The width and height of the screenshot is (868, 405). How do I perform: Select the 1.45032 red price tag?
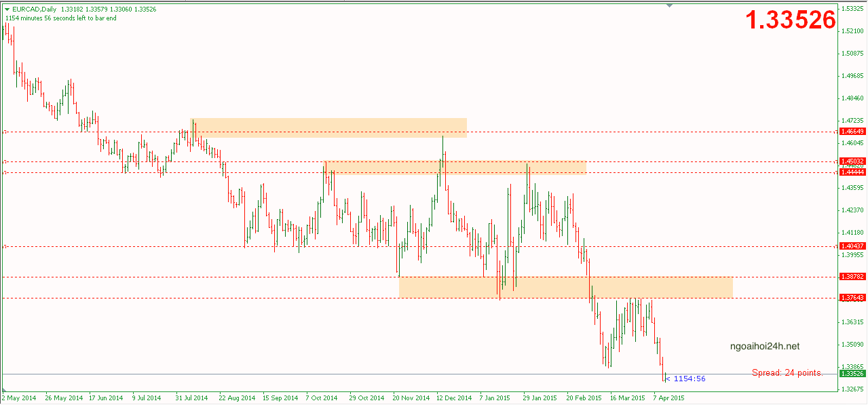(x=852, y=161)
